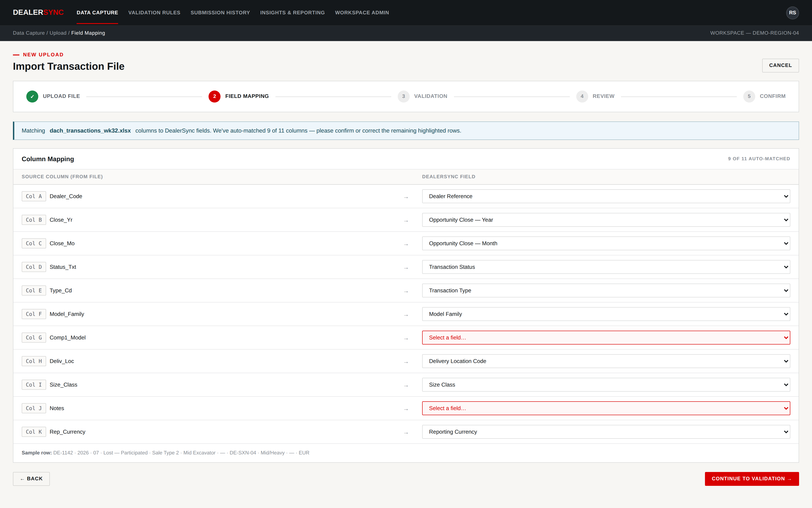Click the 9 OF 11 AUTO-MATCHED label

click(x=759, y=159)
